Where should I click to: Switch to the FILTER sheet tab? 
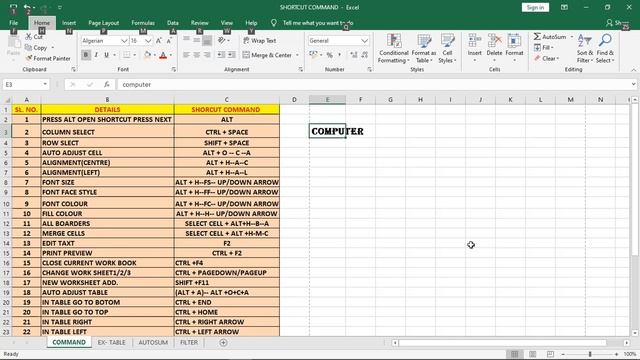189,342
